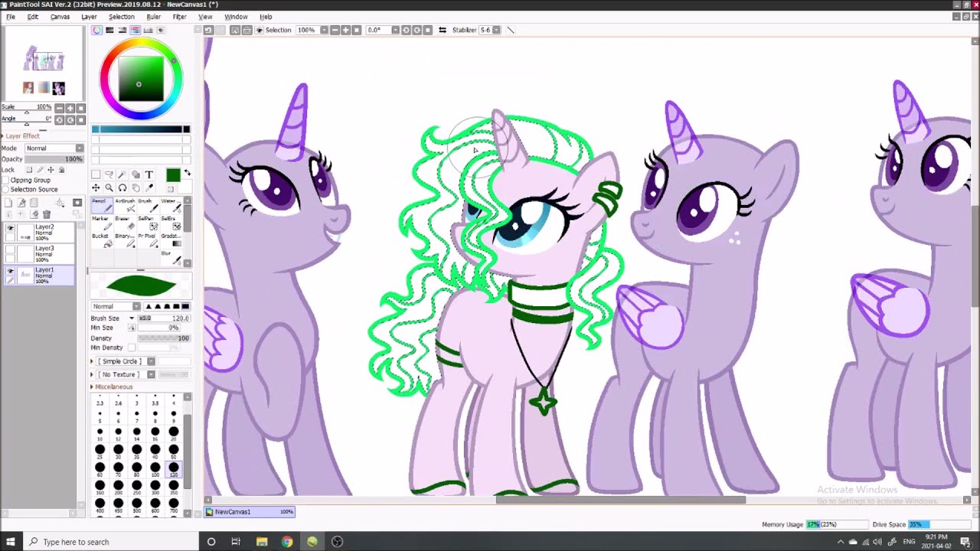This screenshot has height=551, width=980.
Task: Activate the Zoom magnifier tool
Action: click(109, 187)
